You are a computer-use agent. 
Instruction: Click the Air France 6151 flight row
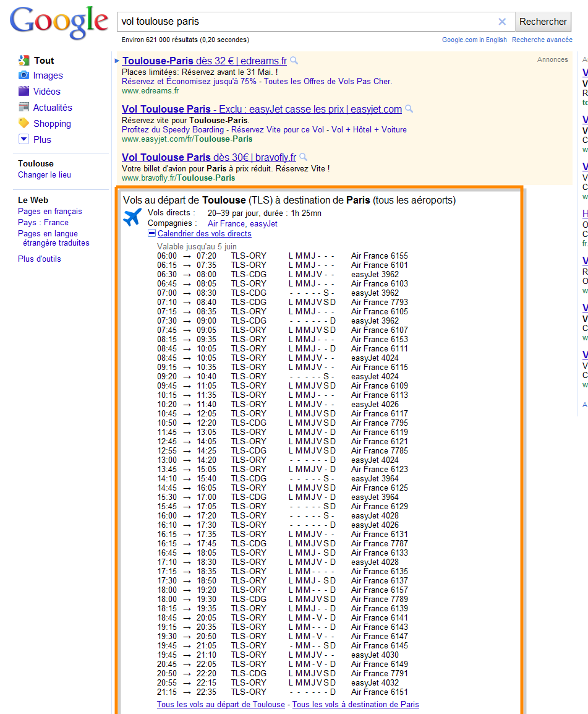(x=283, y=692)
